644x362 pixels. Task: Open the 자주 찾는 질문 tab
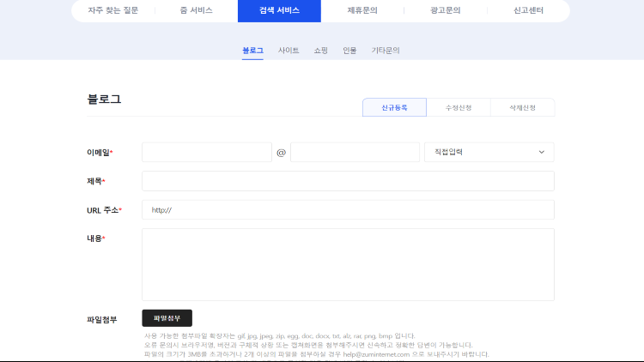click(x=113, y=10)
